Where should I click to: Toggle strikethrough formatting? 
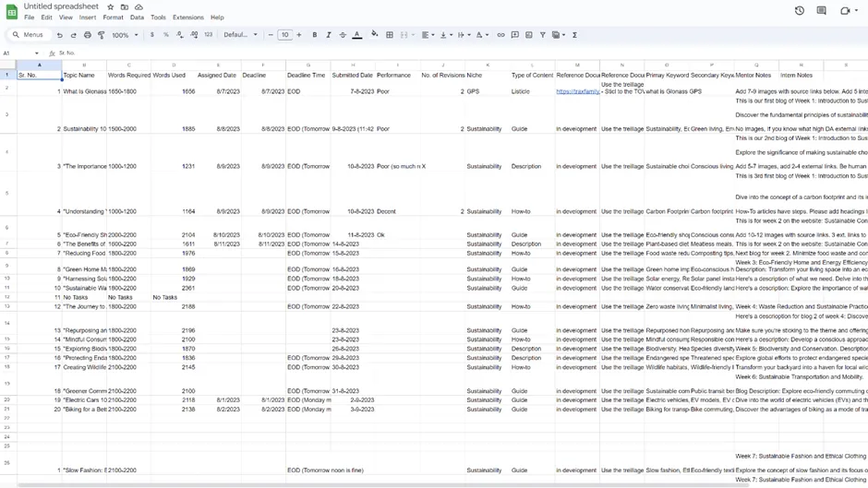tap(343, 35)
